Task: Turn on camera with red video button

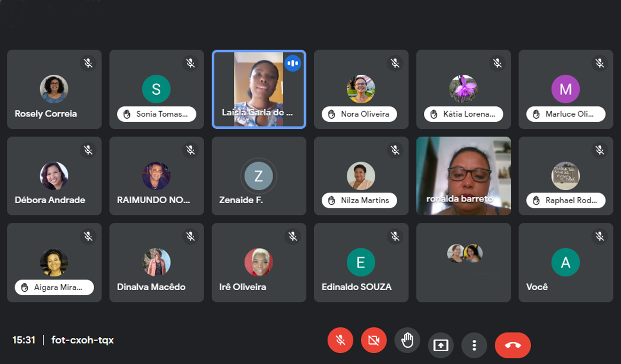Action: coord(374,340)
